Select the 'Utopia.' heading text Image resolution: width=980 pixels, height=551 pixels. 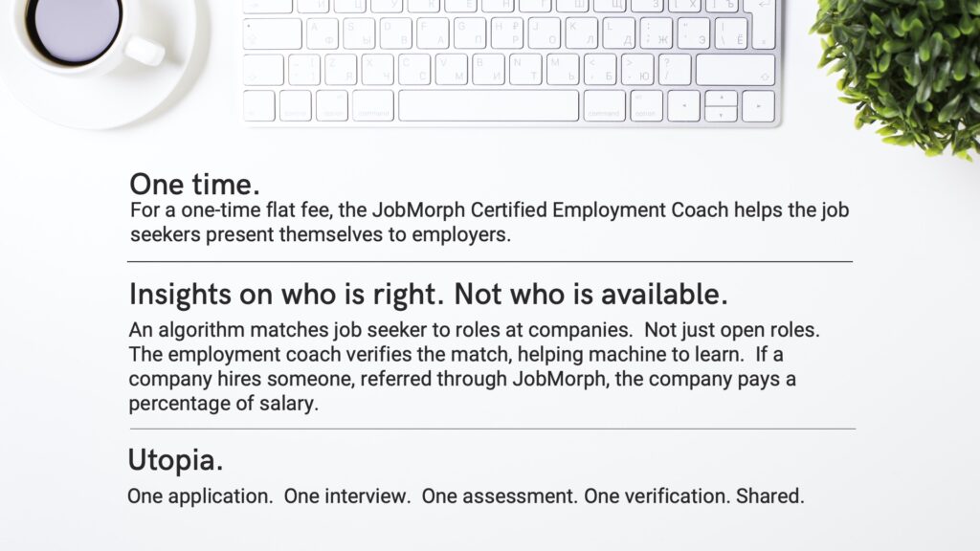click(x=175, y=460)
